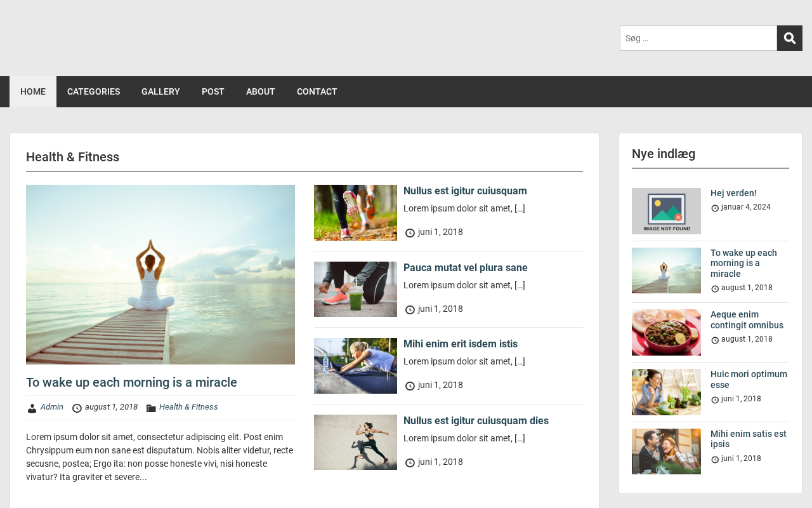Open the CONTACT page
This screenshot has height=508, width=812.
point(317,91)
